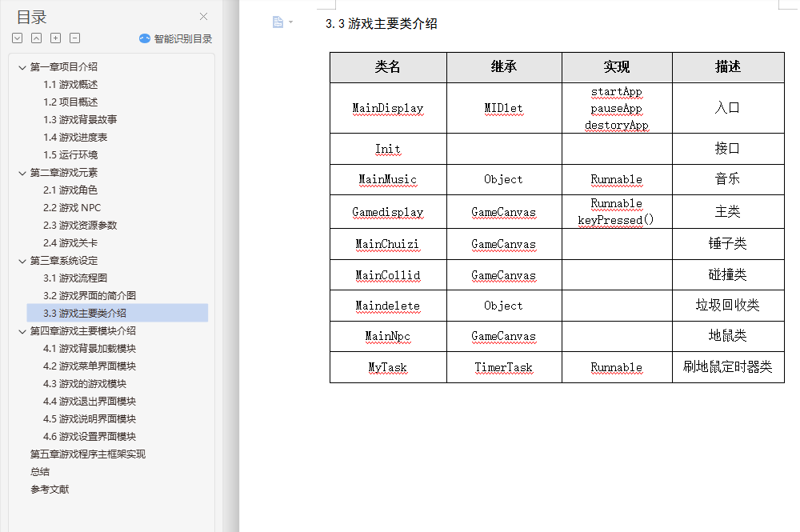Navigate to 3.1 游戏流程图
This screenshot has width=800, height=532.
tap(75, 278)
